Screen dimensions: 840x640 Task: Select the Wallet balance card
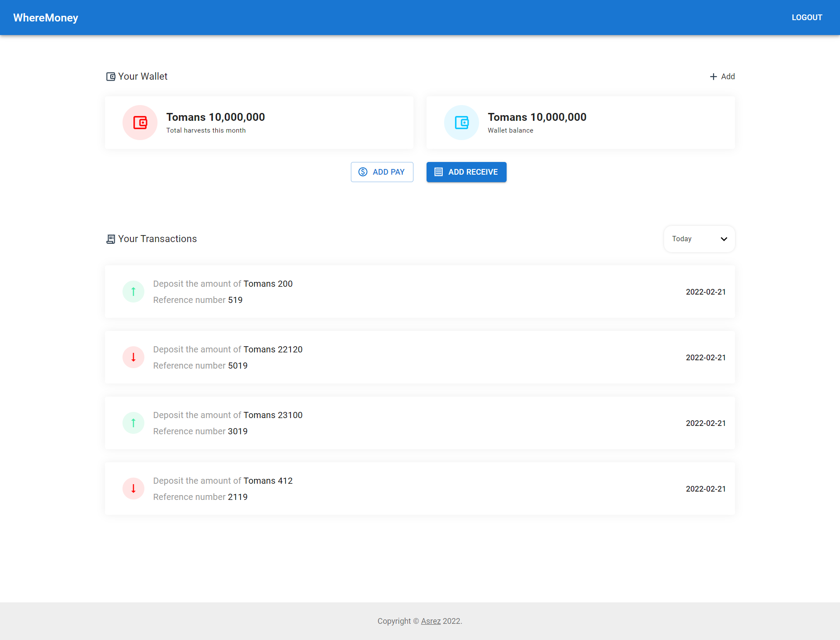coord(581,123)
